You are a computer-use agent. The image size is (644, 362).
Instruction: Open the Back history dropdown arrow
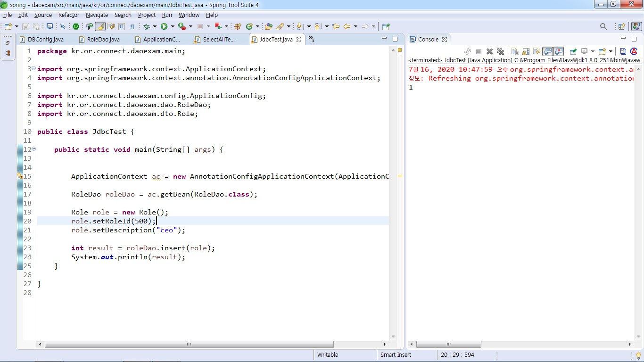355,26
